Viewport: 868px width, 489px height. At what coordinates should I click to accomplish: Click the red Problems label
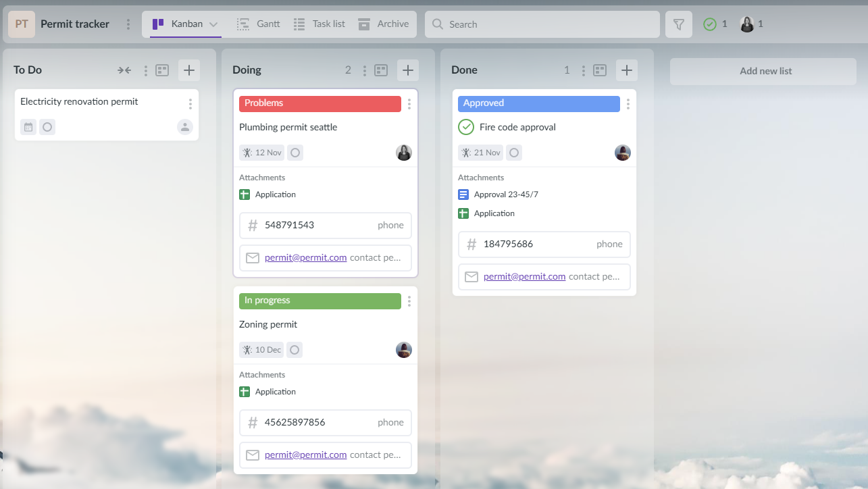pyautogui.click(x=320, y=103)
